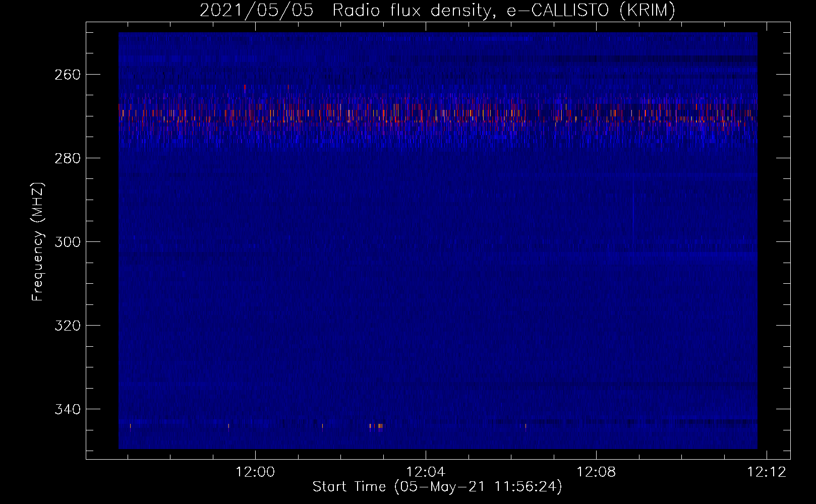Viewport: 816px width, 504px height.
Task: Click the plot title "Radio flux density, e-CALLISTO (KRIM)"
Action: tap(504, 11)
